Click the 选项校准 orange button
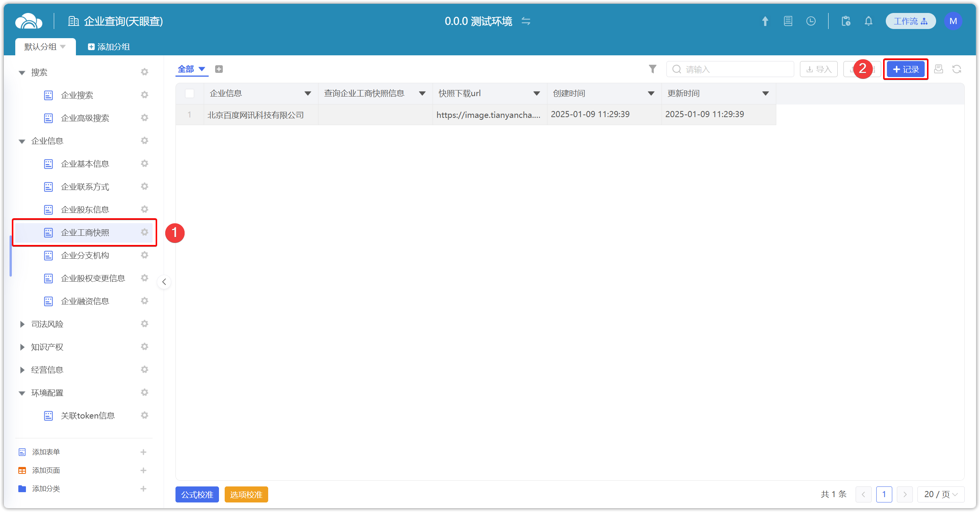980x512 pixels. 246,494
